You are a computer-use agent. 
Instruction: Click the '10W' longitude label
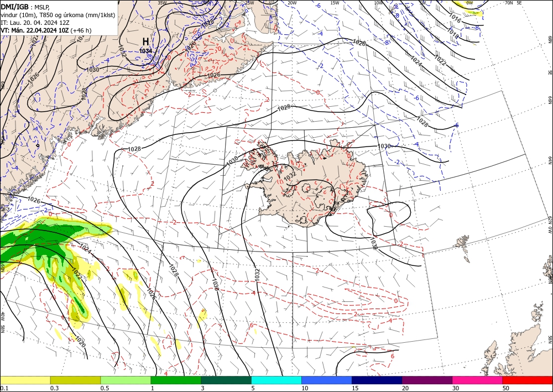click(378, 3)
